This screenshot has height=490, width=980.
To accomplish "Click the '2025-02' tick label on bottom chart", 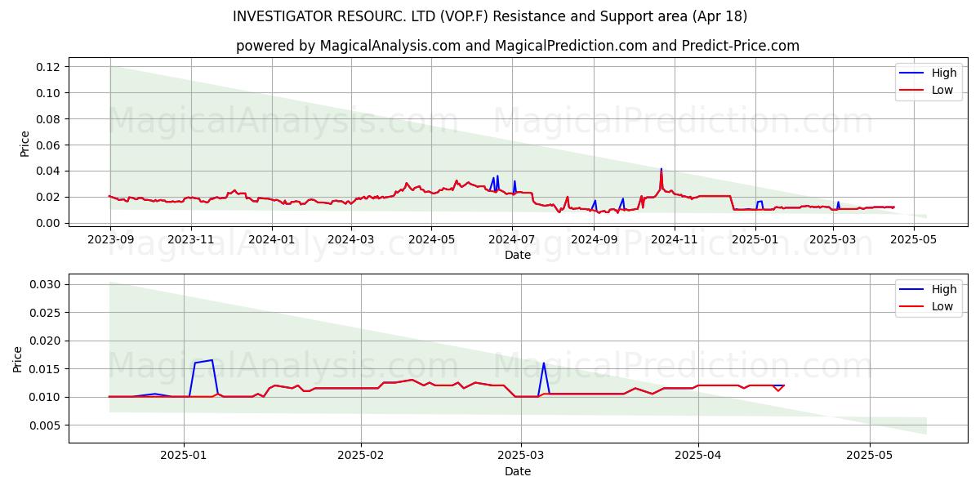I will tap(360, 456).
